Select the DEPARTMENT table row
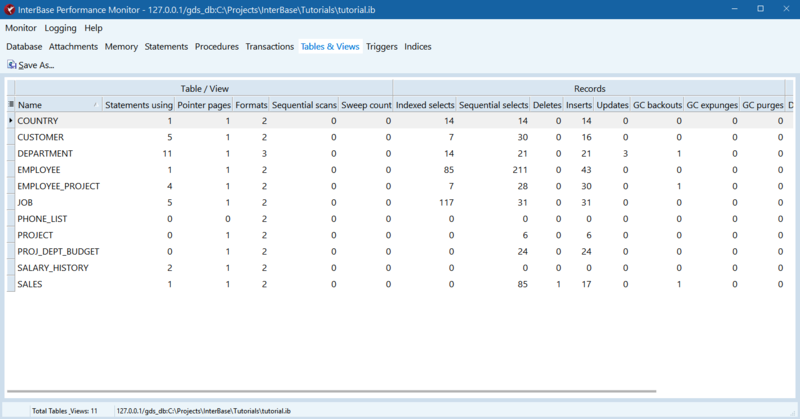Image resolution: width=800 pixels, height=419 pixels. [400, 154]
